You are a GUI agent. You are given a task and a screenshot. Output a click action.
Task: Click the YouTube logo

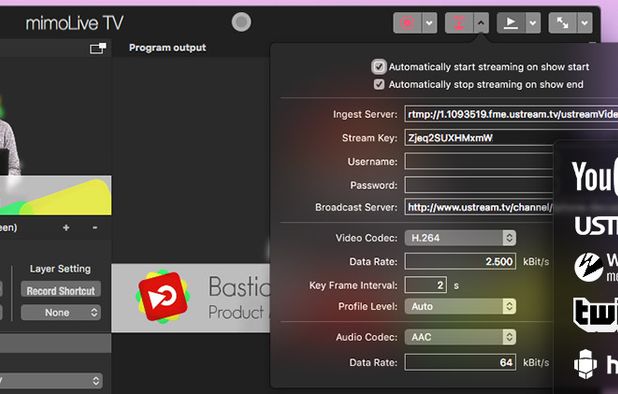tap(595, 176)
